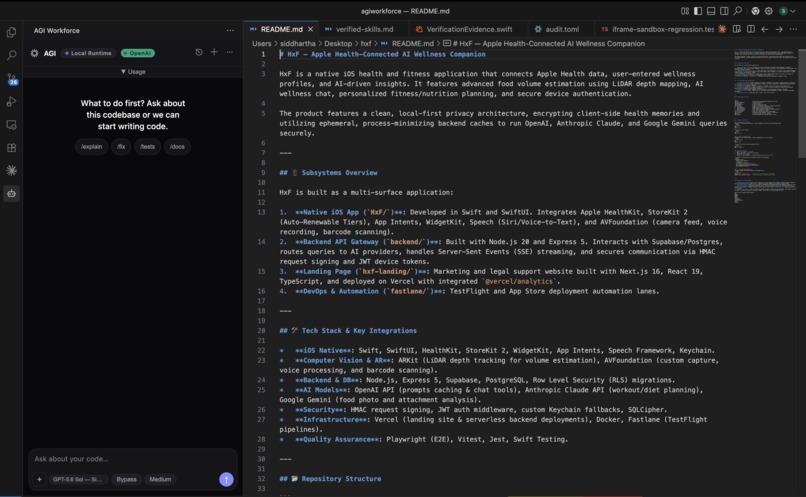Image resolution: width=806 pixels, height=497 pixels.
Task: Click 'README.md' breadcrumb segment
Action: click(407, 44)
